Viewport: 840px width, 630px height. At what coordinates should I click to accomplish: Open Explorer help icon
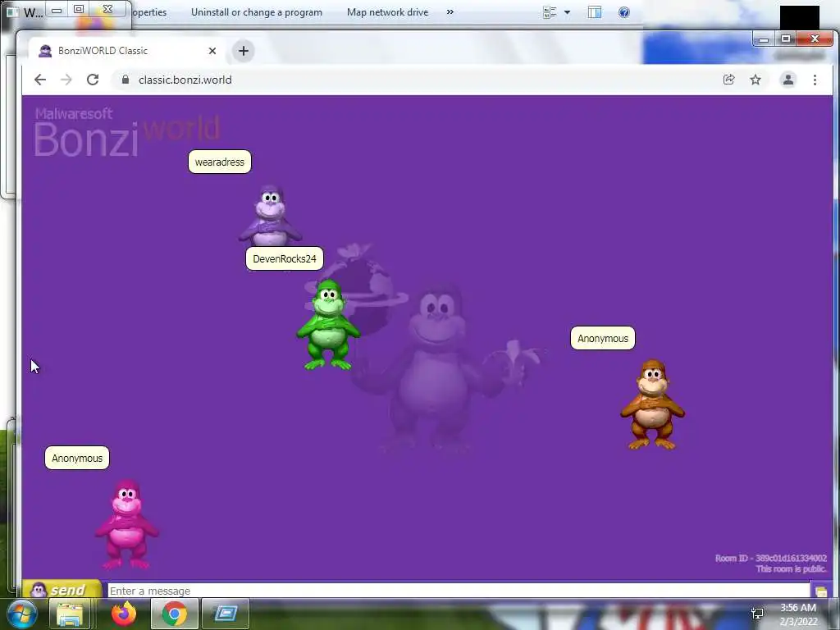tap(623, 12)
